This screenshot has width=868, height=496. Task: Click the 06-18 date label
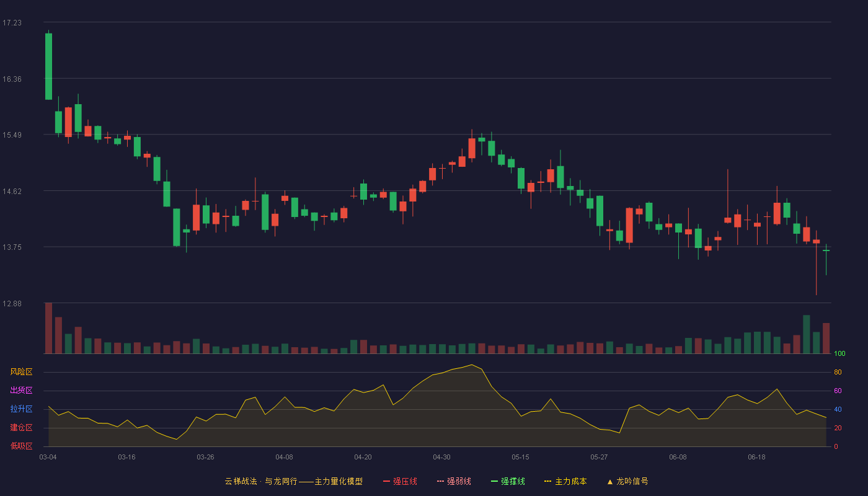coord(756,457)
